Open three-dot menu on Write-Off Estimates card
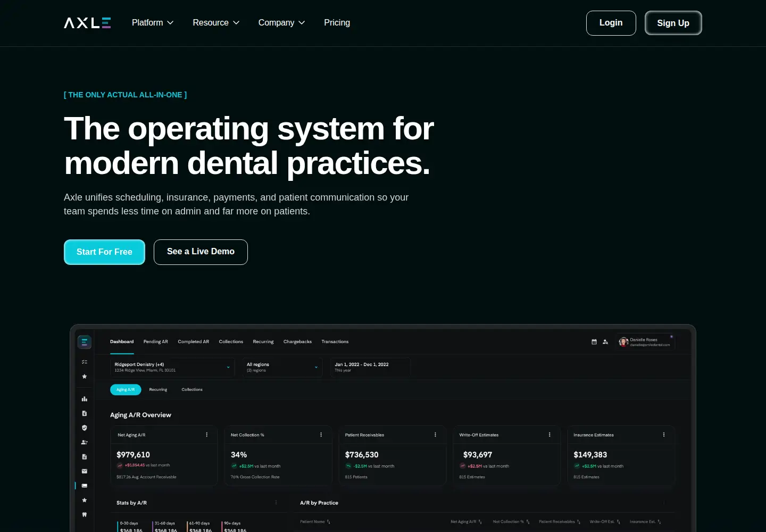This screenshot has height=532, width=766. pos(549,435)
